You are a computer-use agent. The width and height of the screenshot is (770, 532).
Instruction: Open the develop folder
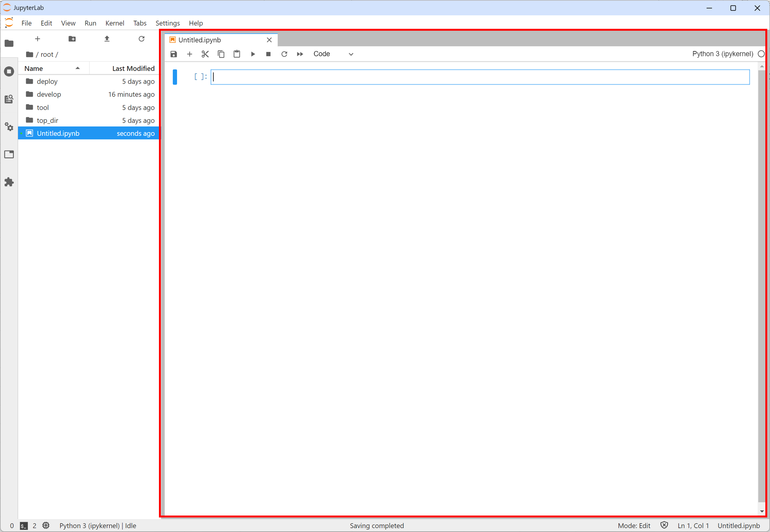[49, 94]
